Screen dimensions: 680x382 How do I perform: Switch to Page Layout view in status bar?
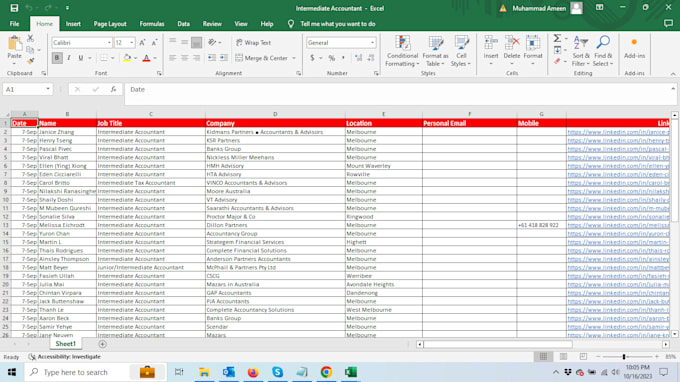point(563,356)
